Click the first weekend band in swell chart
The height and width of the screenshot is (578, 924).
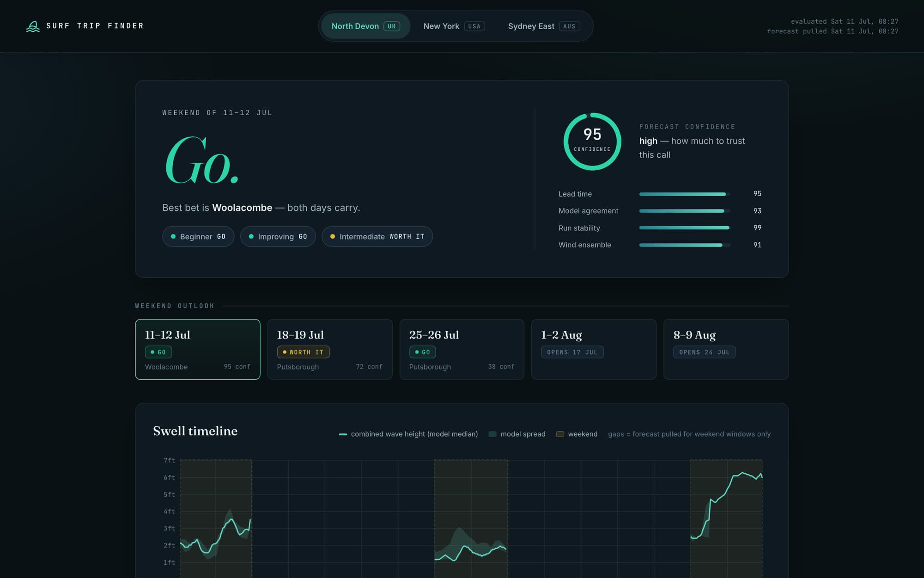(x=216, y=518)
